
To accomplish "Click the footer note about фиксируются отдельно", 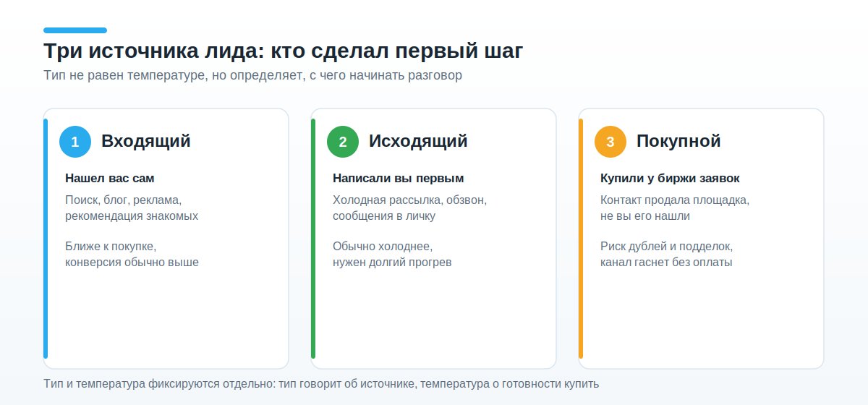I will tap(321, 383).
